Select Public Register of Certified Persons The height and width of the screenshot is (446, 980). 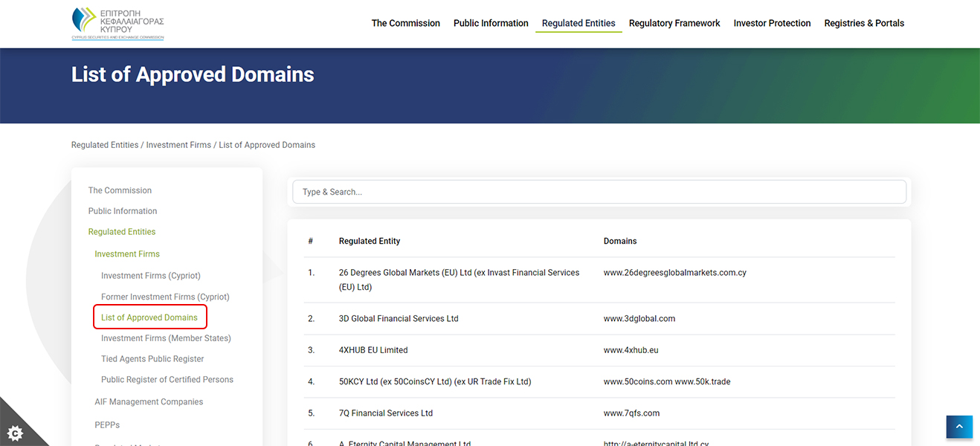[x=167, y=379]
